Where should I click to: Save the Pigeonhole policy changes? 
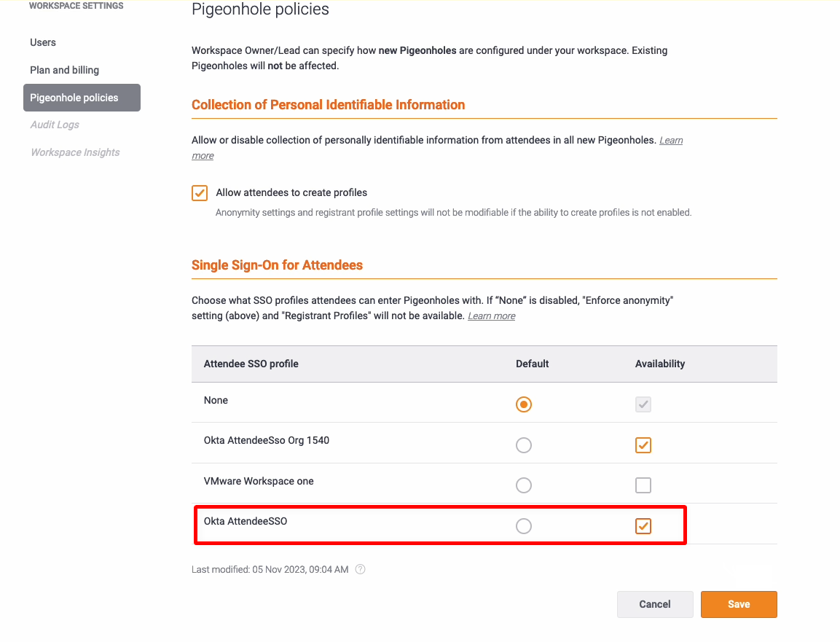[x=739, y=604]
